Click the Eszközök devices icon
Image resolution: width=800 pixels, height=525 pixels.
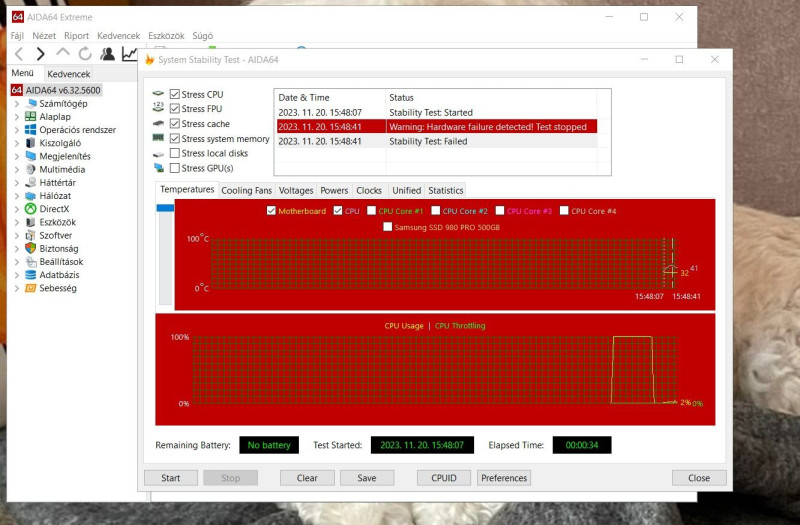click(31, 222)
